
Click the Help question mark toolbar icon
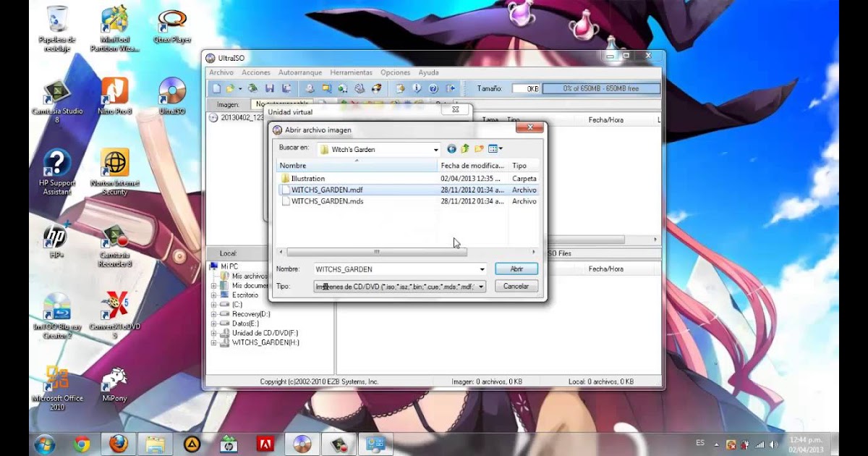pos(433,88)
